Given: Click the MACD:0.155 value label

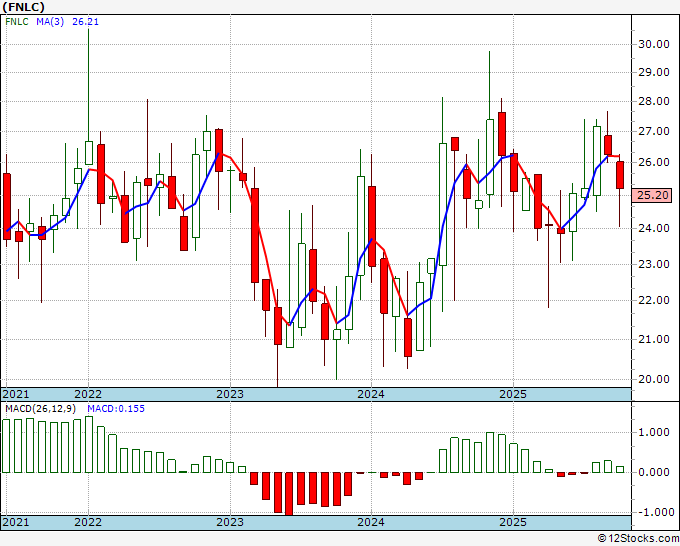Looking at the screenshot, I should point(116,409).
